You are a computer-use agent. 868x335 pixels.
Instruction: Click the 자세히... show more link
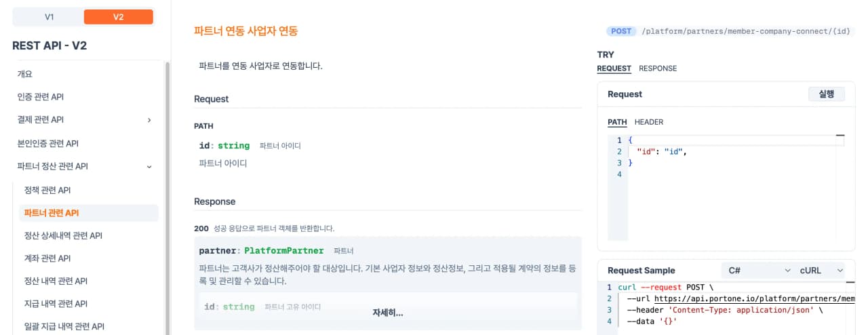point(387,313)
